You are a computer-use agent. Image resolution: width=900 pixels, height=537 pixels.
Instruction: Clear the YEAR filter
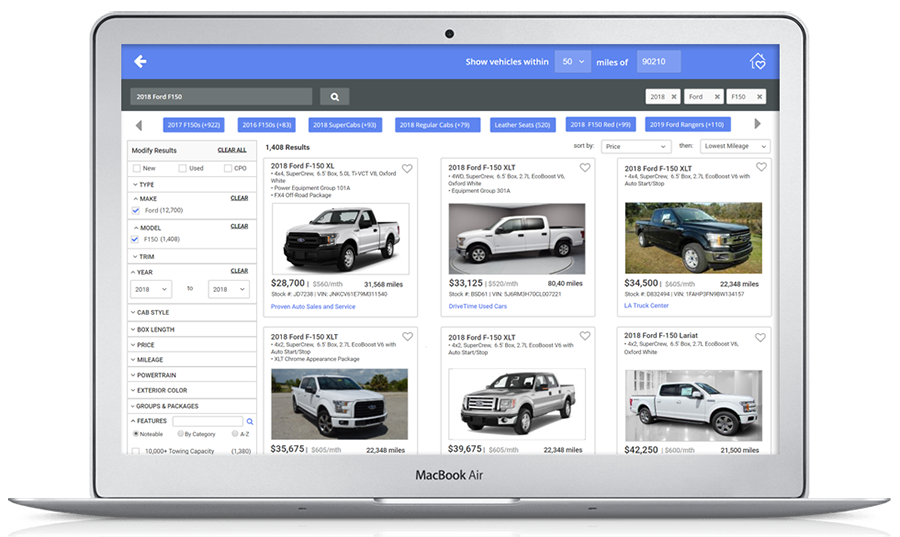pos(239,271)
